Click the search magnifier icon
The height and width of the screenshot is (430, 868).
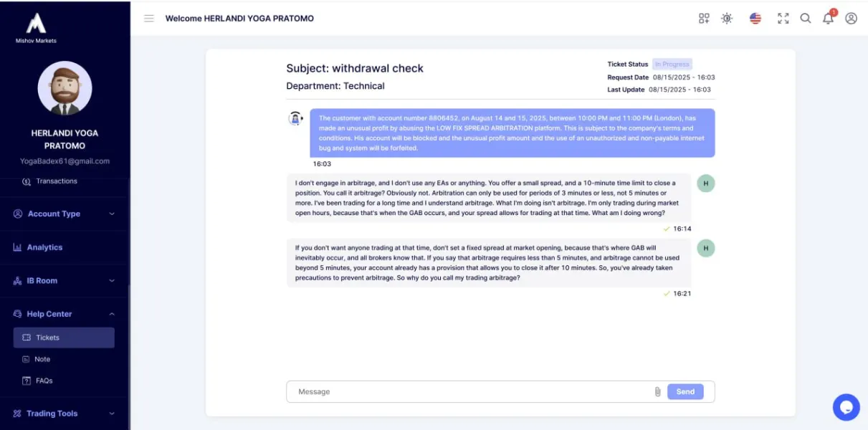pos(806,19)
